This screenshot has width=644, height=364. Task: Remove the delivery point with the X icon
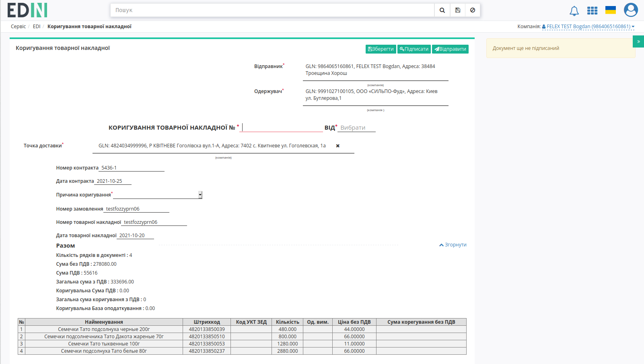point(338,146)
